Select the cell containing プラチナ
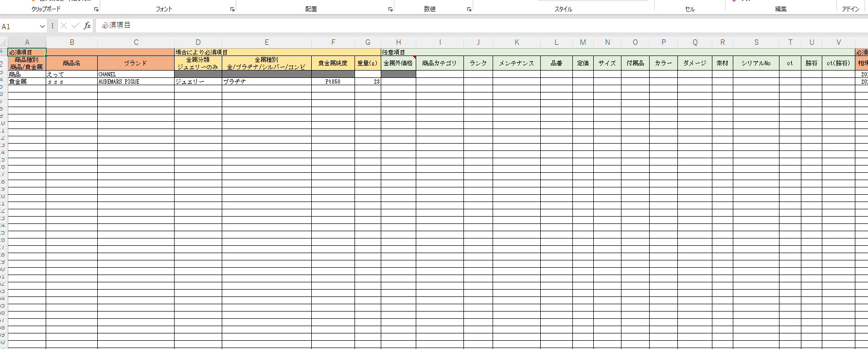868x349 pixels. 266,81
